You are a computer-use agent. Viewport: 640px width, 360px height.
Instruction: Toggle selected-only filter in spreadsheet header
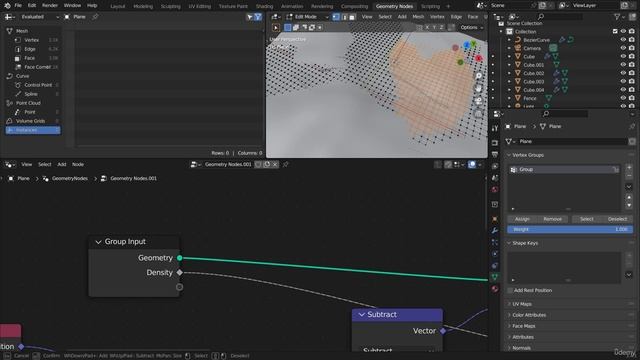250,17
